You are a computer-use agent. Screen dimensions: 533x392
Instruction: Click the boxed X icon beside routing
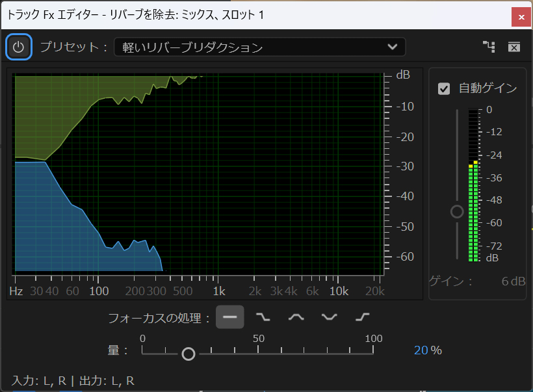513,47
